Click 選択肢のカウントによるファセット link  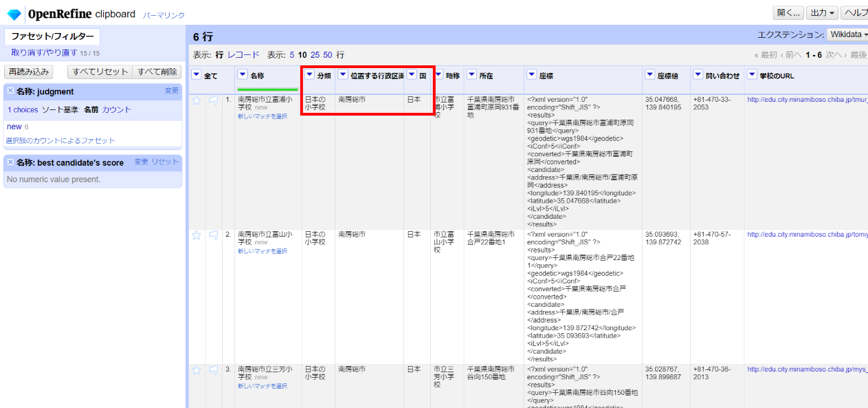(60, 140)
